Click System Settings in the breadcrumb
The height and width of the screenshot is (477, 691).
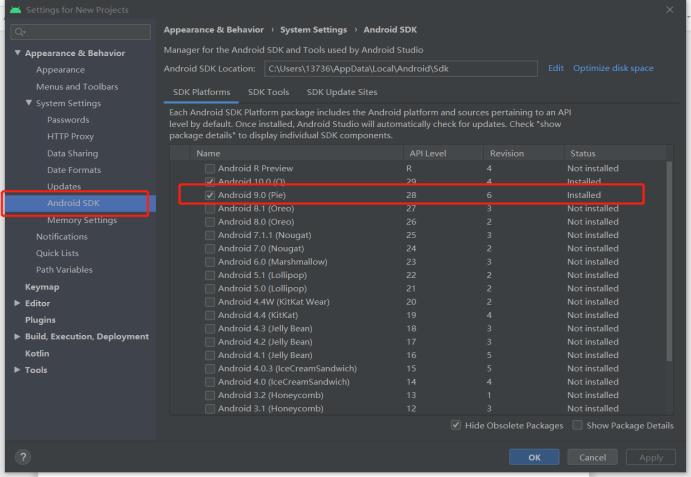pos(313,30)
